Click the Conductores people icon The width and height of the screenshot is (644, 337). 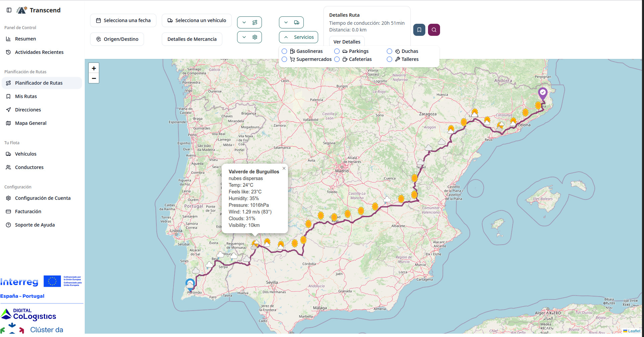(x=8, y=167)
